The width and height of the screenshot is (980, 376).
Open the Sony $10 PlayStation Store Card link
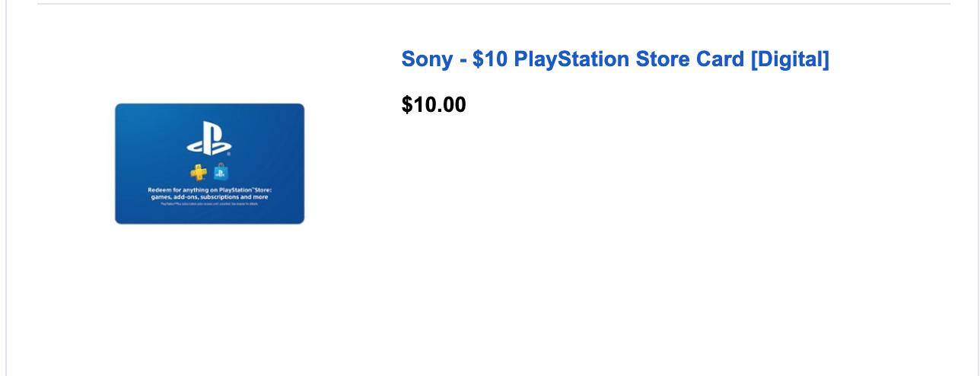tap(615, 59)
